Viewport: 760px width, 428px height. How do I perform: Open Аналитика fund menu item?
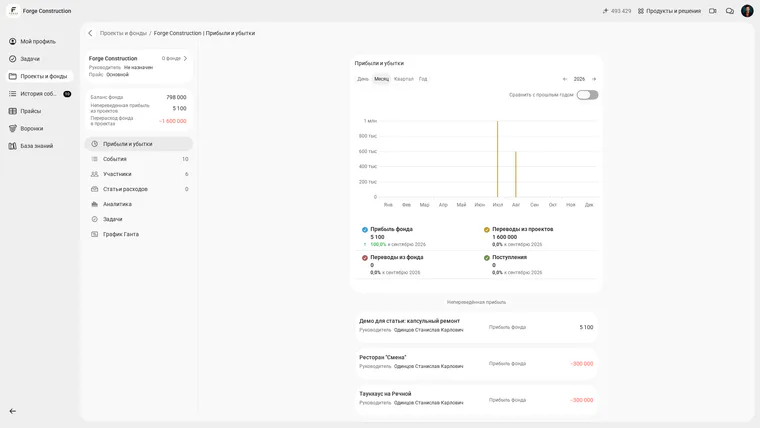(x=139, y=204)
